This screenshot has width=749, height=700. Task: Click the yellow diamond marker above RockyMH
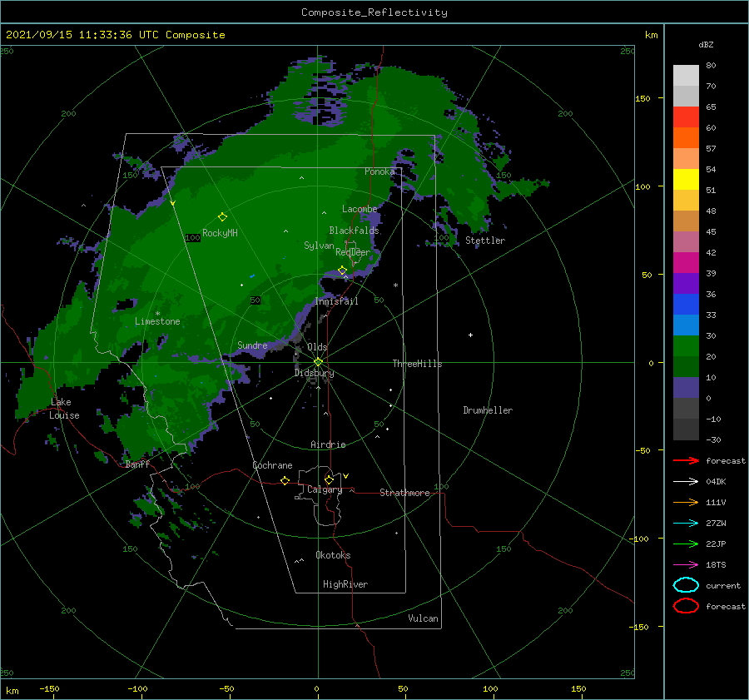(222, 217)
